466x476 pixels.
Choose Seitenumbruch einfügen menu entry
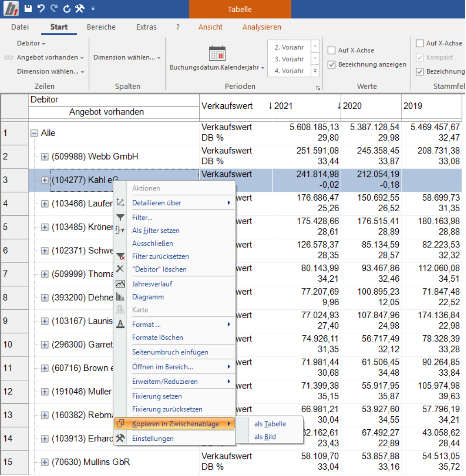coord(170,352)
